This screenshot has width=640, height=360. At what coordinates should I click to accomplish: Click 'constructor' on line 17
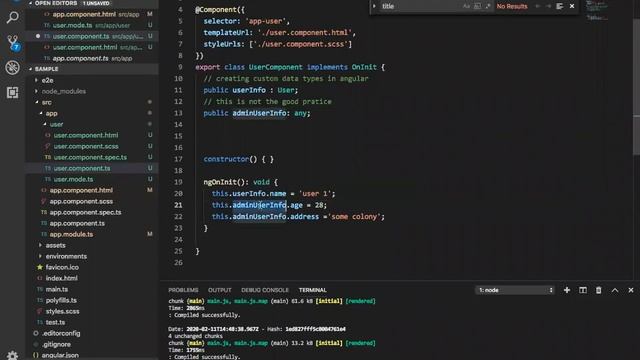click(x=226, y=159)
